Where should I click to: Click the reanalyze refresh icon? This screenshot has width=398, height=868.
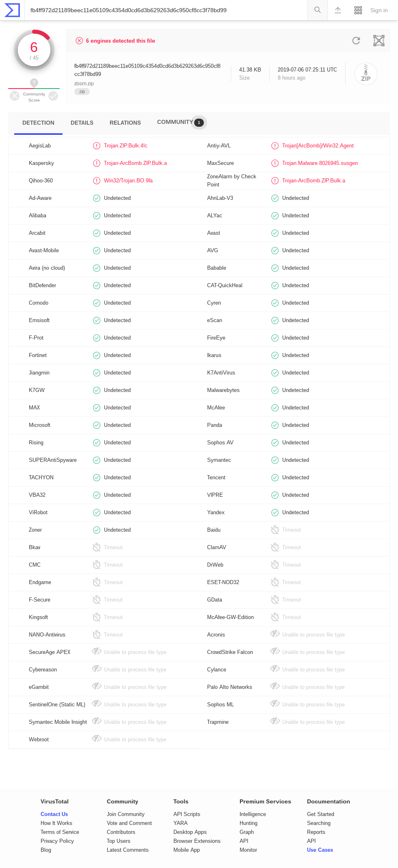click(x=356, y=41)
